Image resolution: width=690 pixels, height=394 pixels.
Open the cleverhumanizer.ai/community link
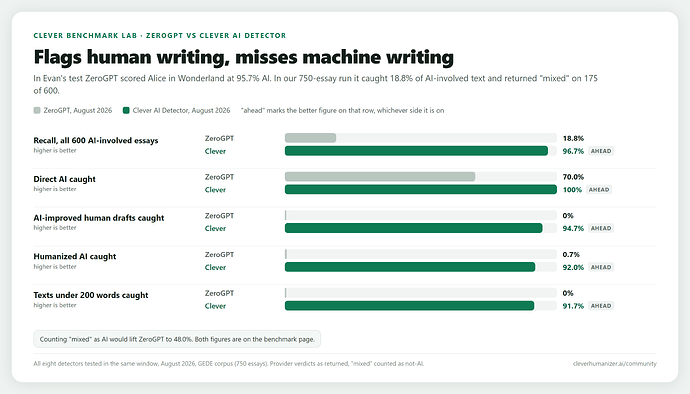[x=614, y=364]
